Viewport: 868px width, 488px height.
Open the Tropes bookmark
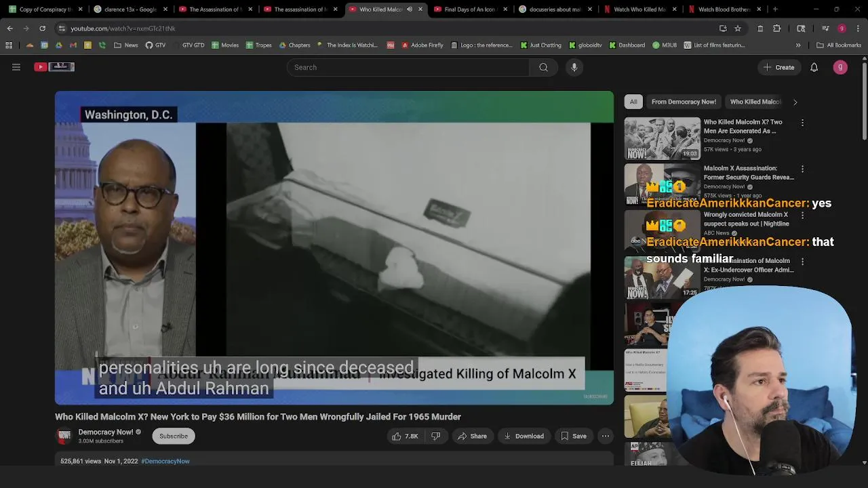tap(258, 45)
